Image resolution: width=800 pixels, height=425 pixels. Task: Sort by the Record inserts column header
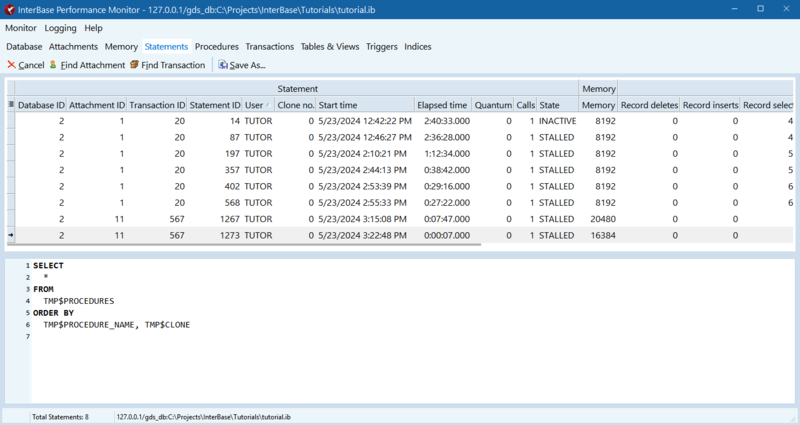(710, 105)
